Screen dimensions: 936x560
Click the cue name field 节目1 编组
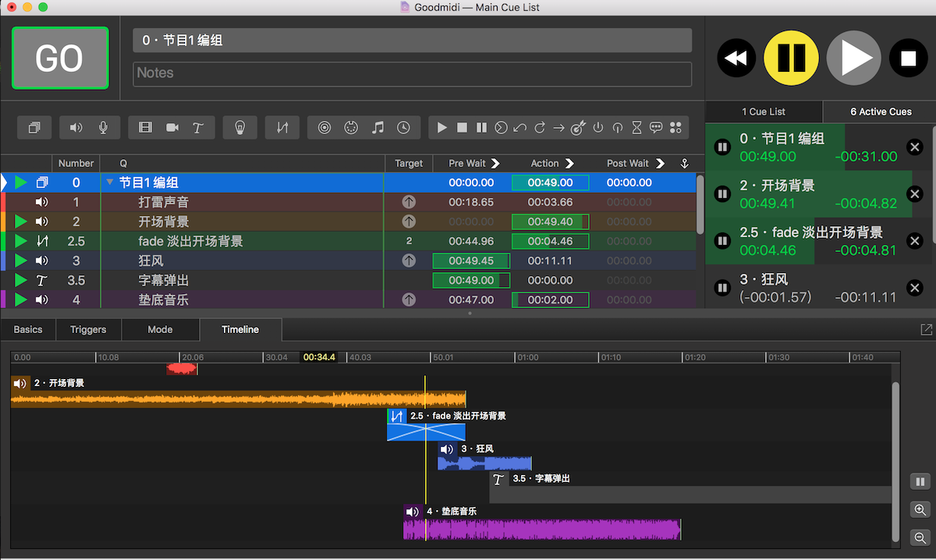coord(412,40)
